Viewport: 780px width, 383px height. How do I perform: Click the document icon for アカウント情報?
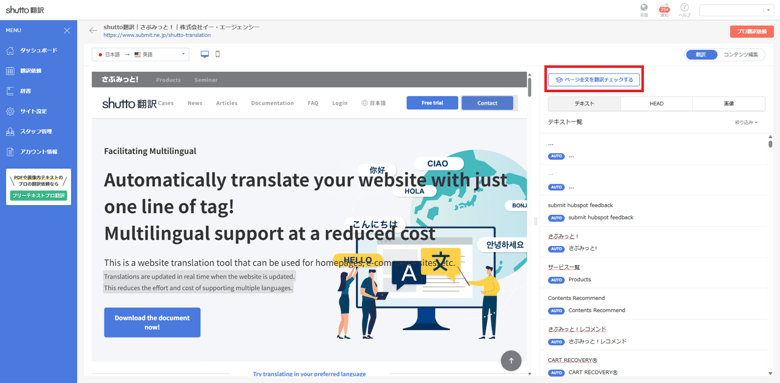[x=10, y=152]
